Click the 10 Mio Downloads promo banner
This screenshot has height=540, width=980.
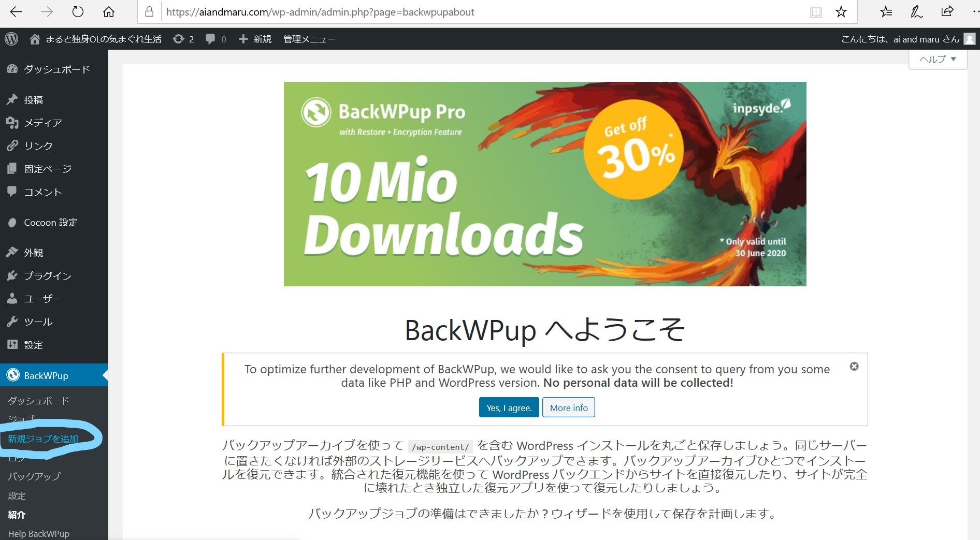click(x=545, y=184)
